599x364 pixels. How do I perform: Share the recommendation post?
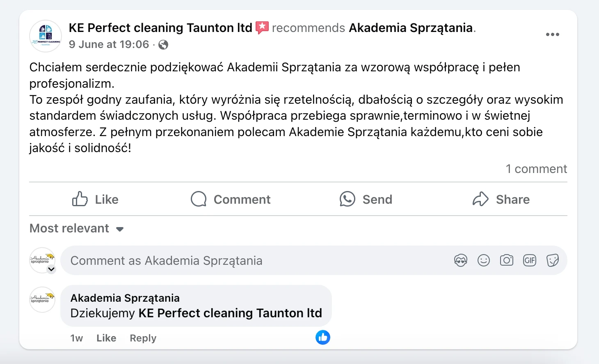(501, 199)
